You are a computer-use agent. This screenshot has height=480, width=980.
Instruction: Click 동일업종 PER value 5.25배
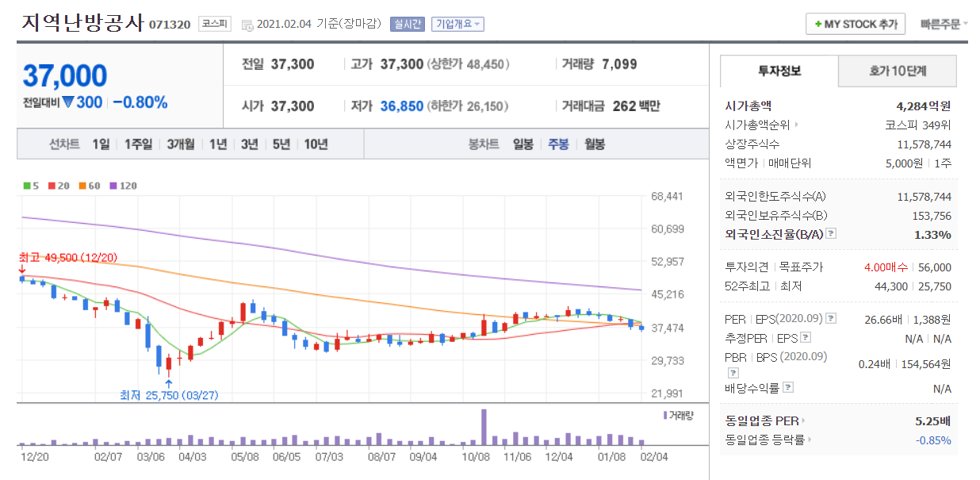coord(933,421)
